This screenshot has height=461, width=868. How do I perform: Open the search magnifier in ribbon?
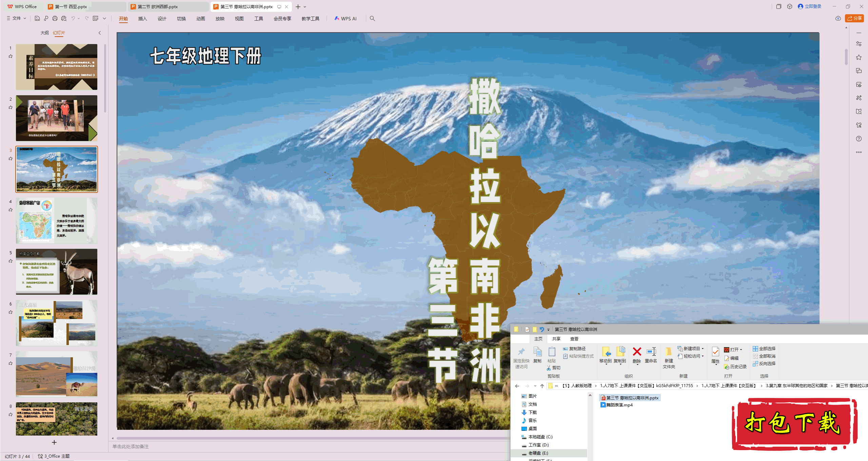coord(372,18)
